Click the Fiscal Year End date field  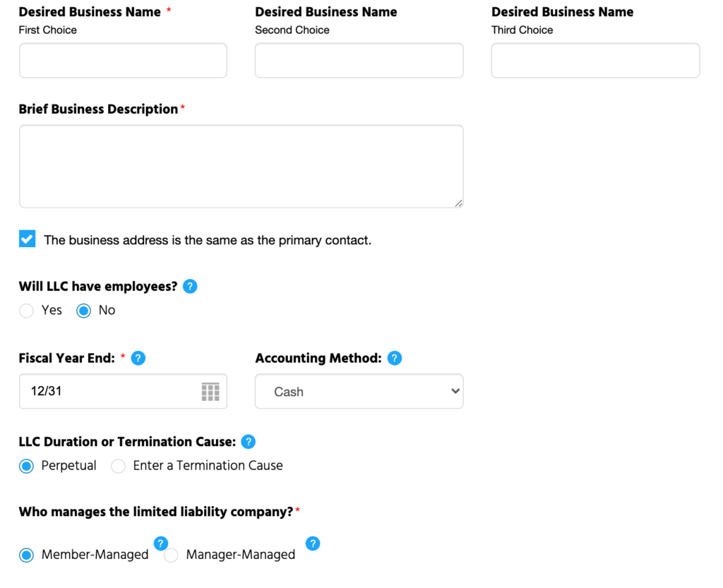123,391
